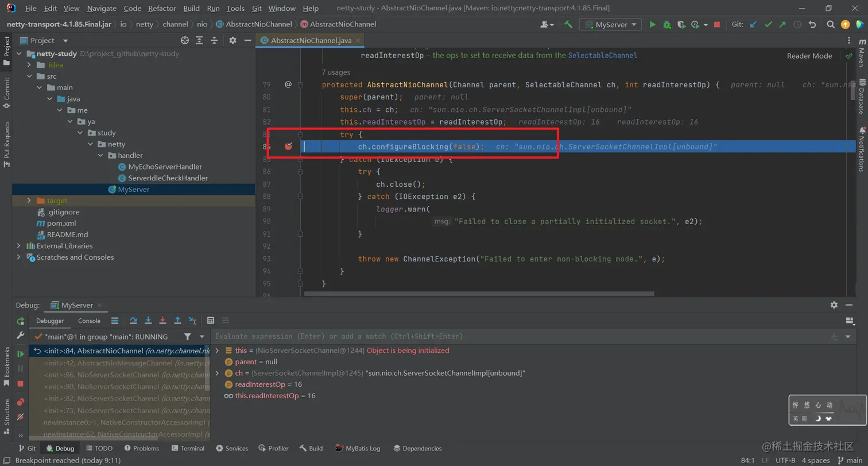The height and width of the screenshot is (466, 868).
Task: Open the MyServer run configuration dropdown
Action: coord(611,25)
